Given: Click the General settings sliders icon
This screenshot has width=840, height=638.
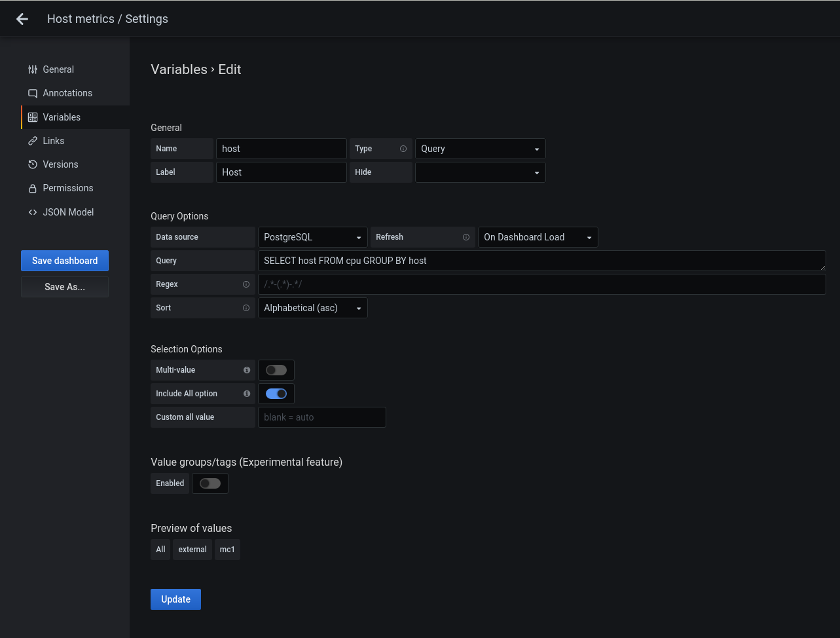Looking at the screenshot, I should point(33,69).
